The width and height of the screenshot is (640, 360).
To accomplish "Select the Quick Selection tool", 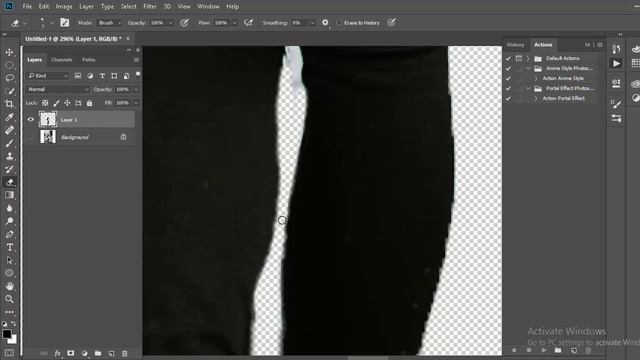I will [9, 91].
